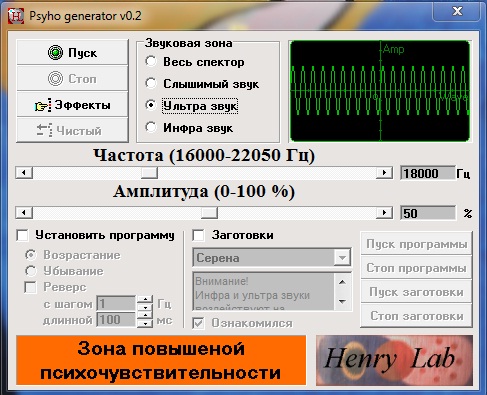Viewport: 487px width, 395px height.
Task: Select the Слышимый звук radio option
Action: tap(151, 83)
